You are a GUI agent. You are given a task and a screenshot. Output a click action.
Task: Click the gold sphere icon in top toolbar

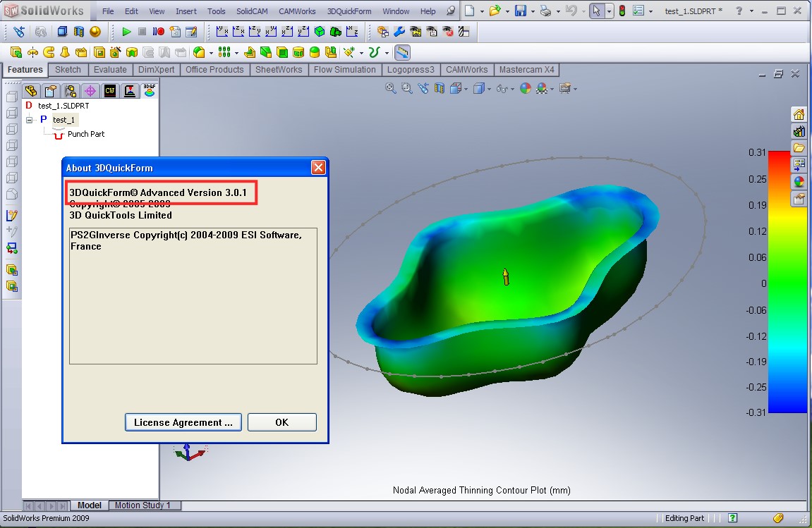click(x=95, y=32)
